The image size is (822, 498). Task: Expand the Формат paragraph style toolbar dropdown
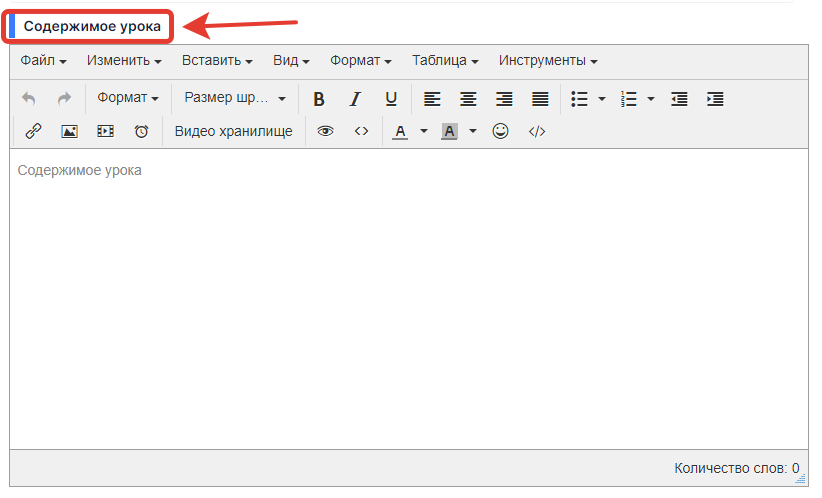pos(128,98)
